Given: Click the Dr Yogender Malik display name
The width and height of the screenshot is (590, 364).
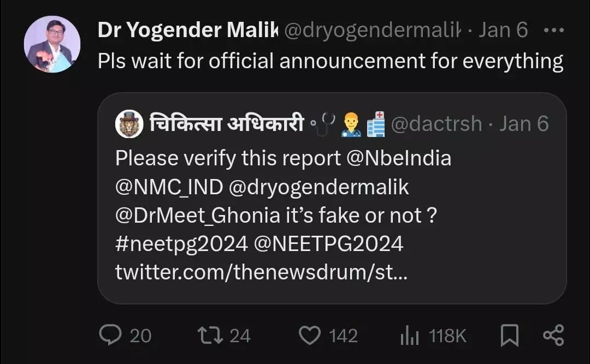Looking at the screenshot, I should coord(188,31).
